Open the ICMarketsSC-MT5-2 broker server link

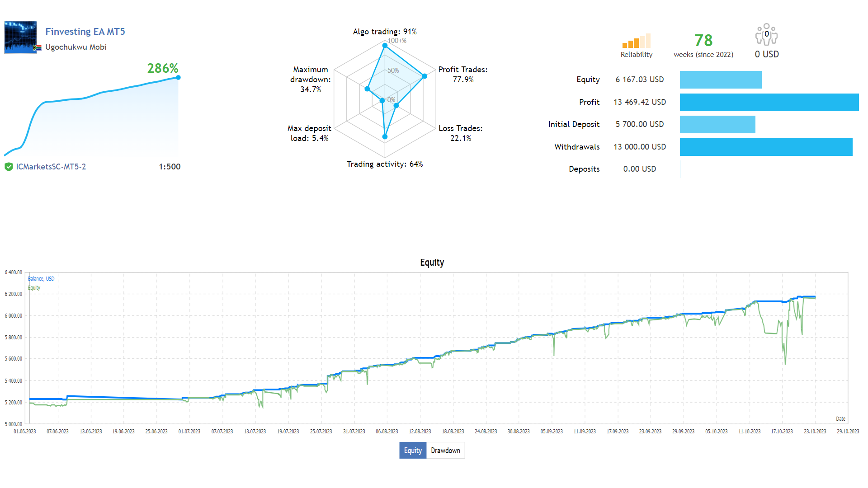click(x=51, y=167)
